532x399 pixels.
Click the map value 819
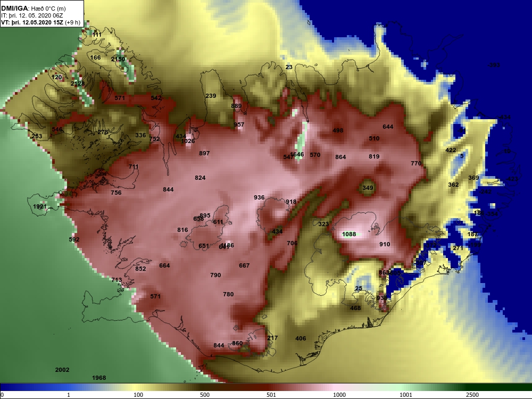374,156
